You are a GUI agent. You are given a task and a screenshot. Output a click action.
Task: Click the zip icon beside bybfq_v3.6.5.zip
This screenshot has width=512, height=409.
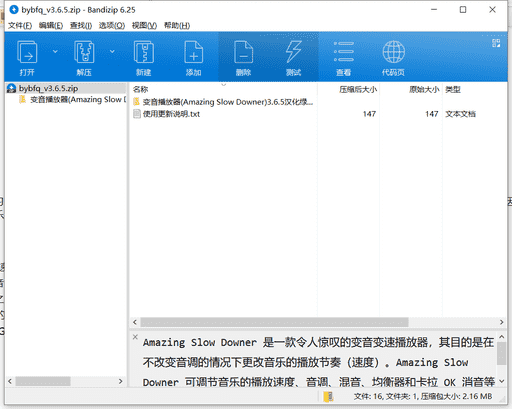click(x=12, y=88)
